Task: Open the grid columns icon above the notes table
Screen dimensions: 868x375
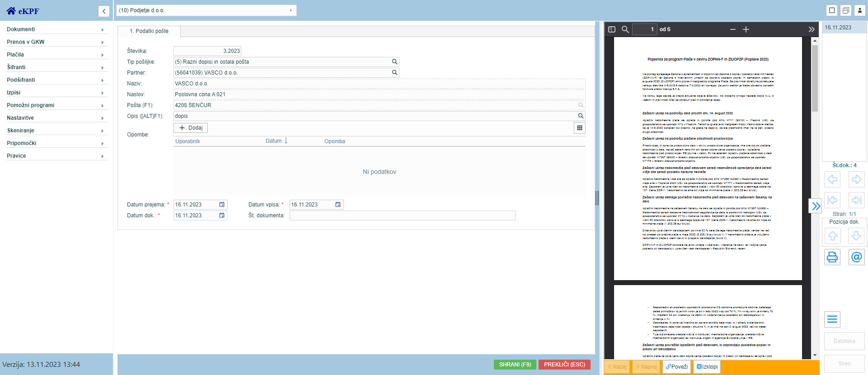Action: [580, 128]
